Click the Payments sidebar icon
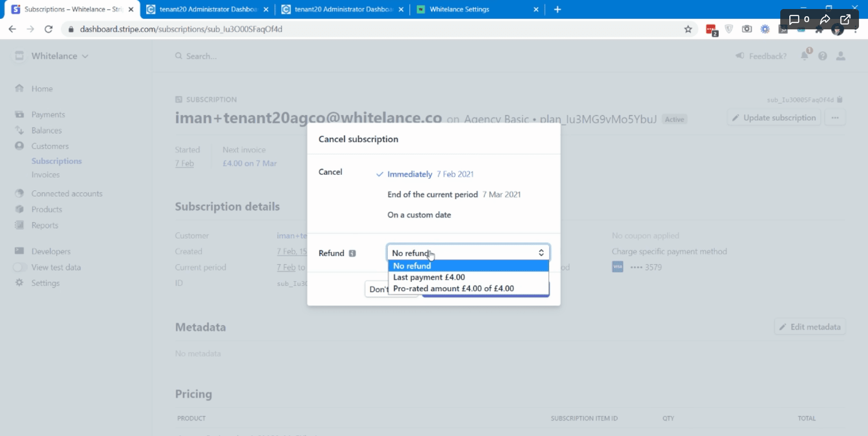Viewport: 868px width, 436px height. coord(19,114)
